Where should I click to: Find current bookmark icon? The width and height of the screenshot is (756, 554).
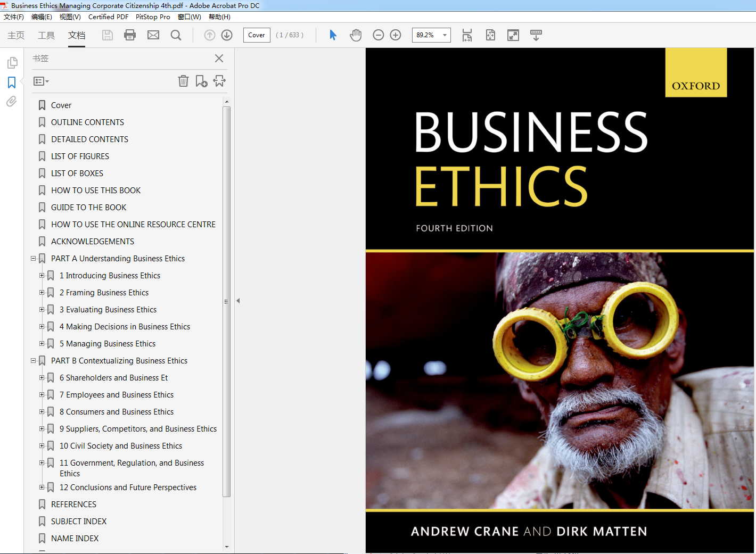click(x=219, y=81)
